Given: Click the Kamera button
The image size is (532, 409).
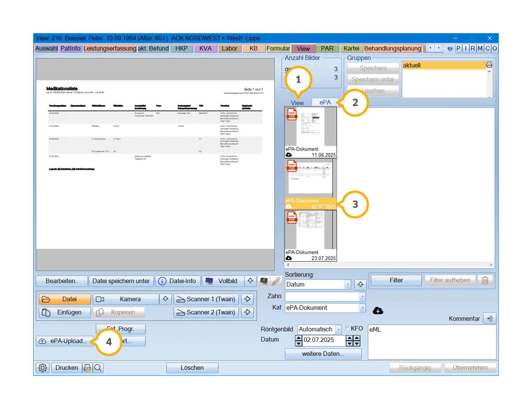Looking at the screenshot, I should [x=126, y=299].
